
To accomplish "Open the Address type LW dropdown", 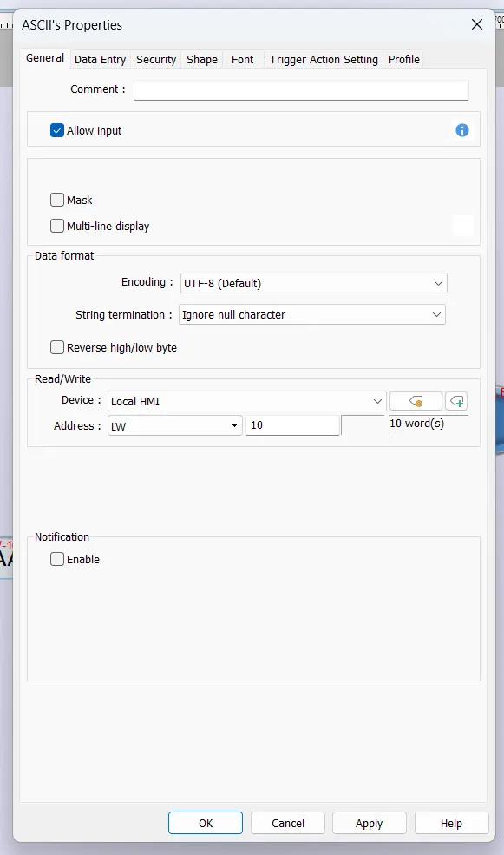I will 175,425.
